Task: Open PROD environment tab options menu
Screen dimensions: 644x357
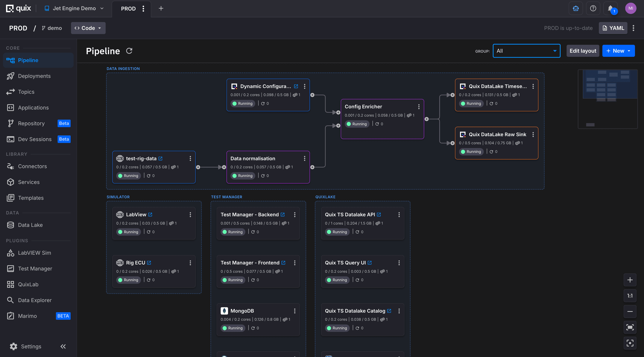Action: pyautogui.click(x=143, y=9)
